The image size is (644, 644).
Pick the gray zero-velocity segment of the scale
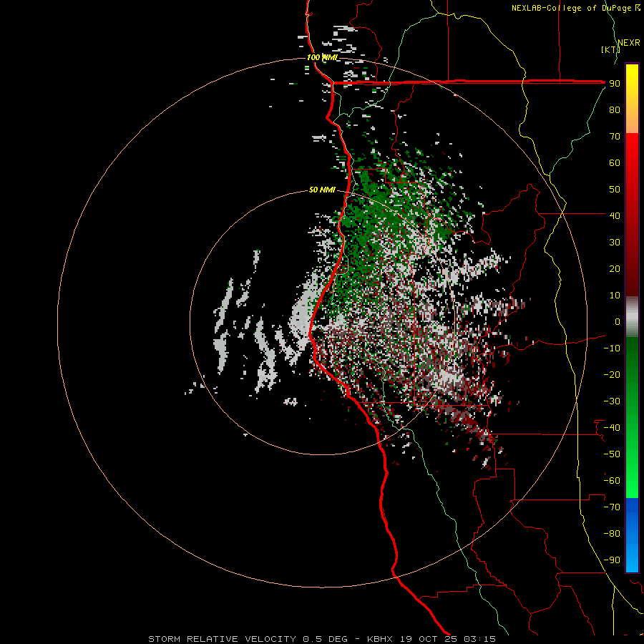632,317
